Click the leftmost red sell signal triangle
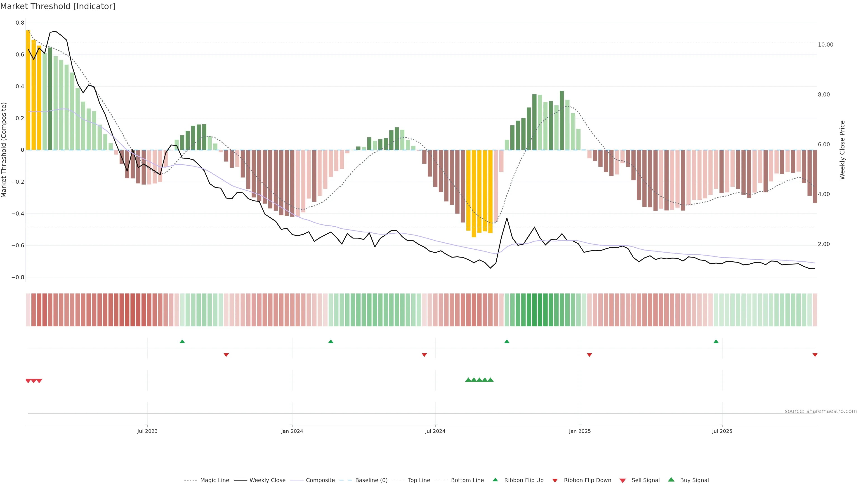This screenshot has width=868, height=488. (28, 381)
